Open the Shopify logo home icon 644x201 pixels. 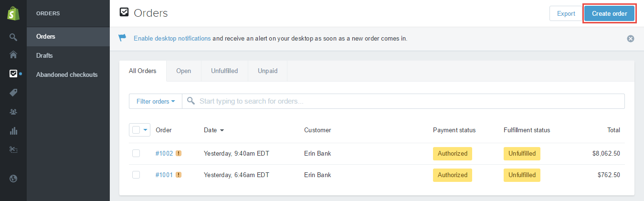(13, 13)
